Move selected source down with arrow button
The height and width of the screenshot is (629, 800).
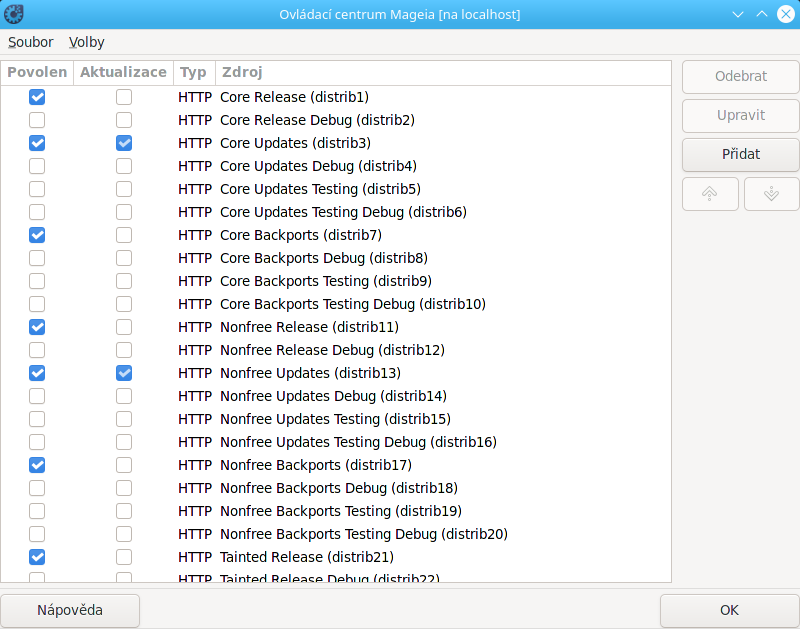coord(771,194)
